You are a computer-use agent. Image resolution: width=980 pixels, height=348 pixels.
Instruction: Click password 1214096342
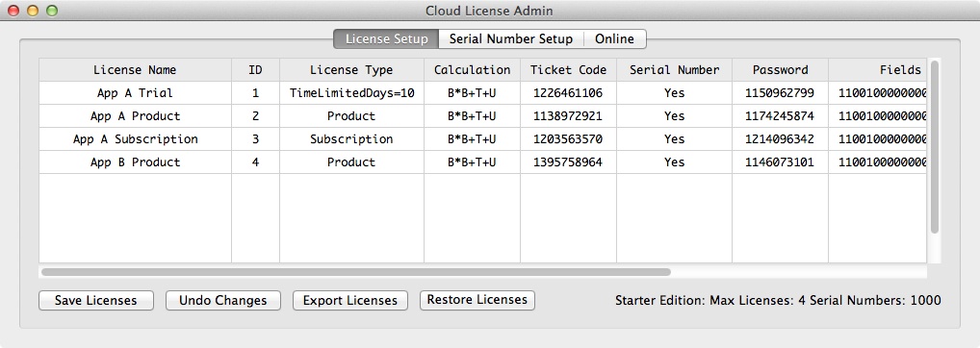pos(780,139)
